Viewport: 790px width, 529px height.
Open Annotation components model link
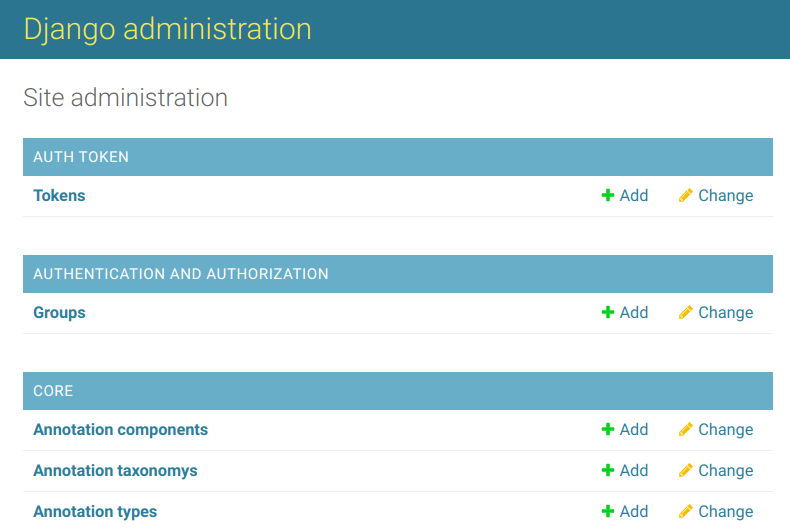(x=120, y=430)
